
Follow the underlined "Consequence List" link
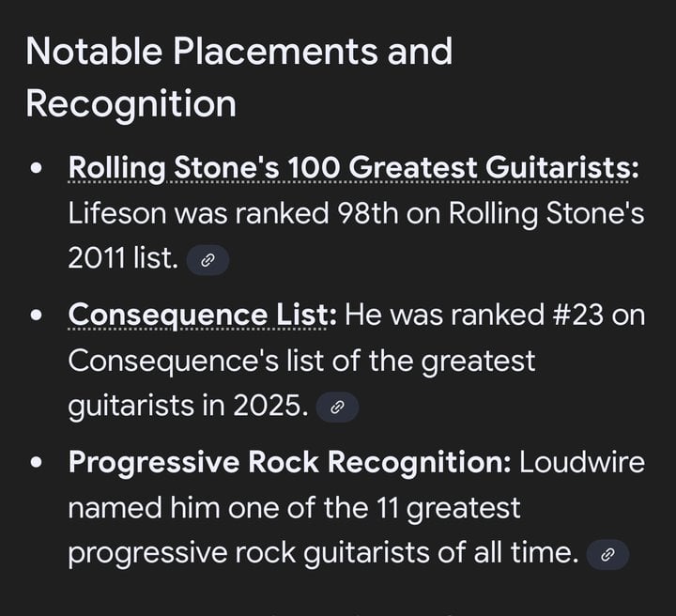201,315
